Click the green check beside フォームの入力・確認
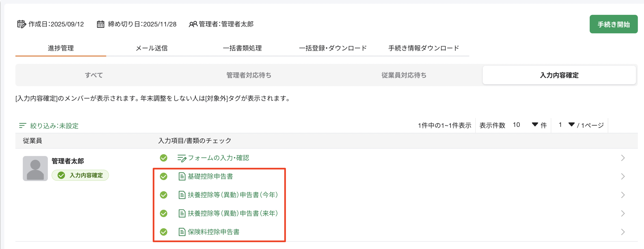 (x=163, y=158)
